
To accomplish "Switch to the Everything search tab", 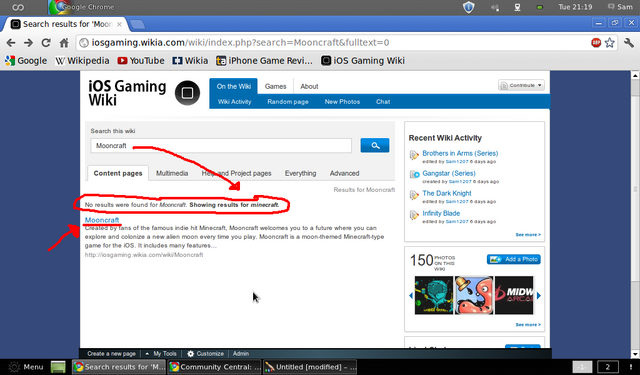I will (x=300, y=173).
